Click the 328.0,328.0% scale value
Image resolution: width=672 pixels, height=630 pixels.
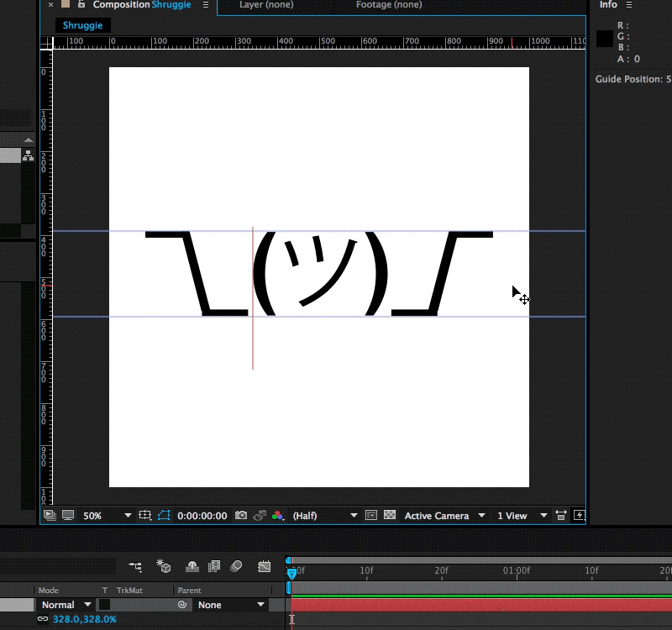pyautogui.click(x=85, y=619)
